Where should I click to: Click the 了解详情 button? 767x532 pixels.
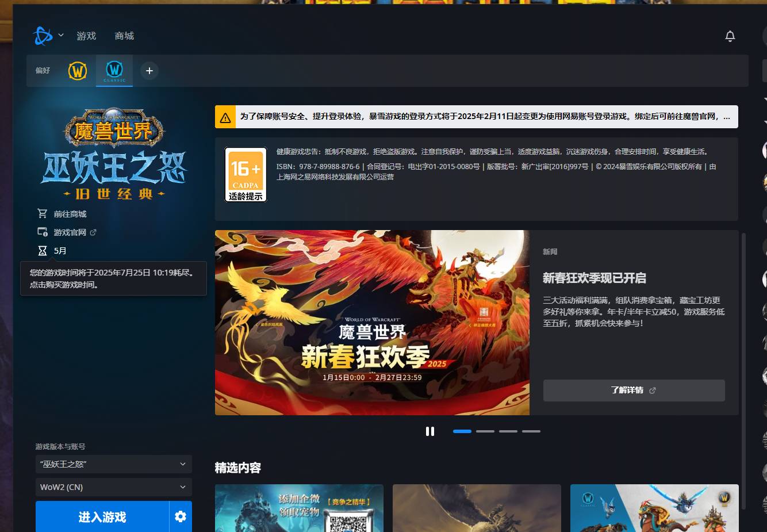(x=634, y=391)
